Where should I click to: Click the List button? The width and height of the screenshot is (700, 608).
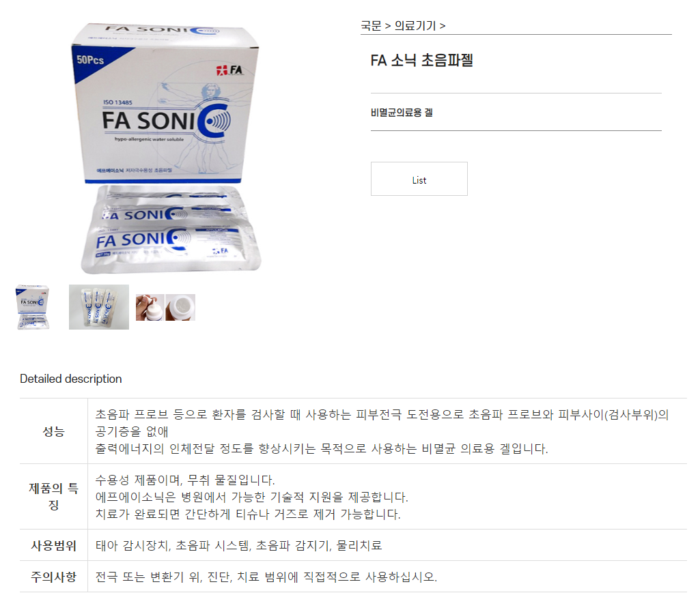419,179
